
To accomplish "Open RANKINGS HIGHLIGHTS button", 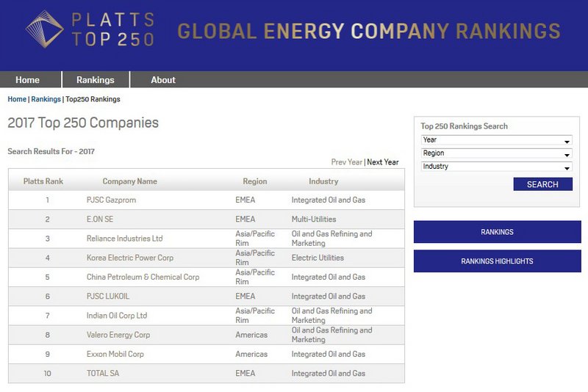I will click(x=497, y=261).
